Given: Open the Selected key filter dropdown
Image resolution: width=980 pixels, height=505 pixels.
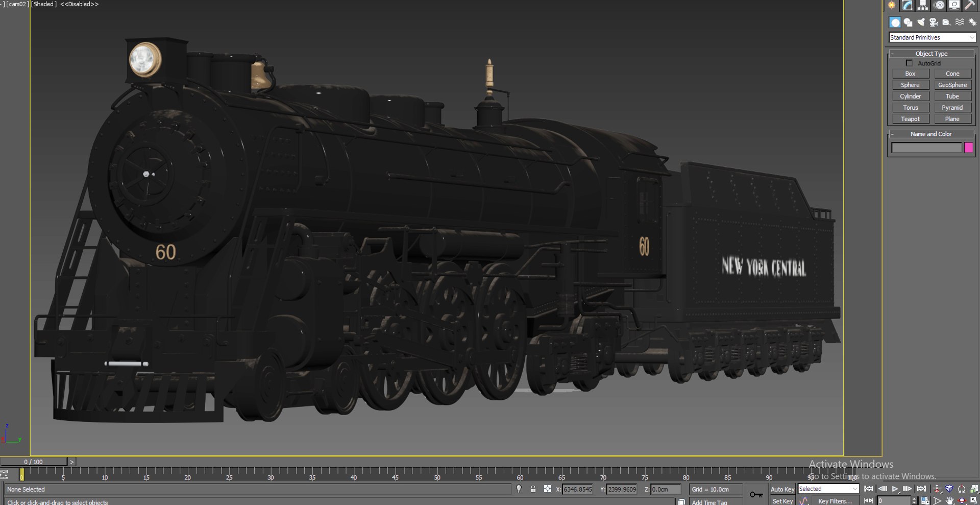Looking at the screenshot, I should [x=828, y=489].
